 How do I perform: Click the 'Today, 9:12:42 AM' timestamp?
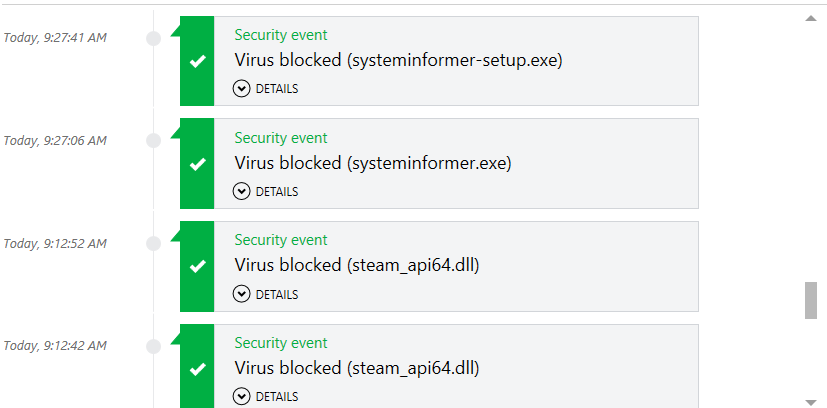pos(55,346)
